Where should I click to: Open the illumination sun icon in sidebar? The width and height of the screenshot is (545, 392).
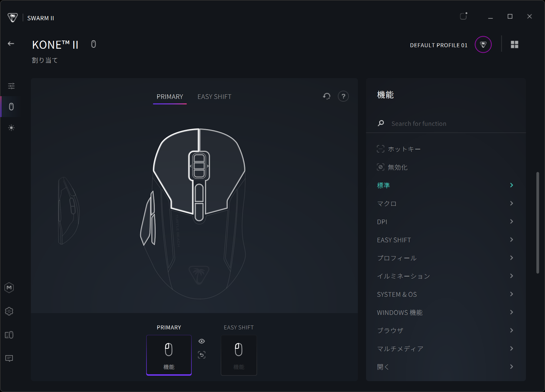point(11,128)
